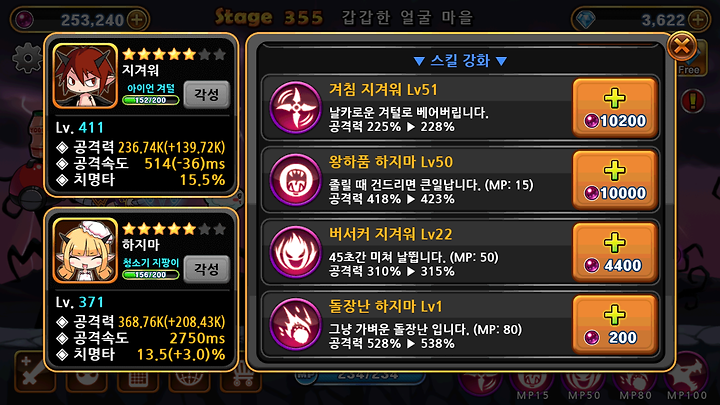Click the 겨침 지겨워 shuriken skill icon

295,108
